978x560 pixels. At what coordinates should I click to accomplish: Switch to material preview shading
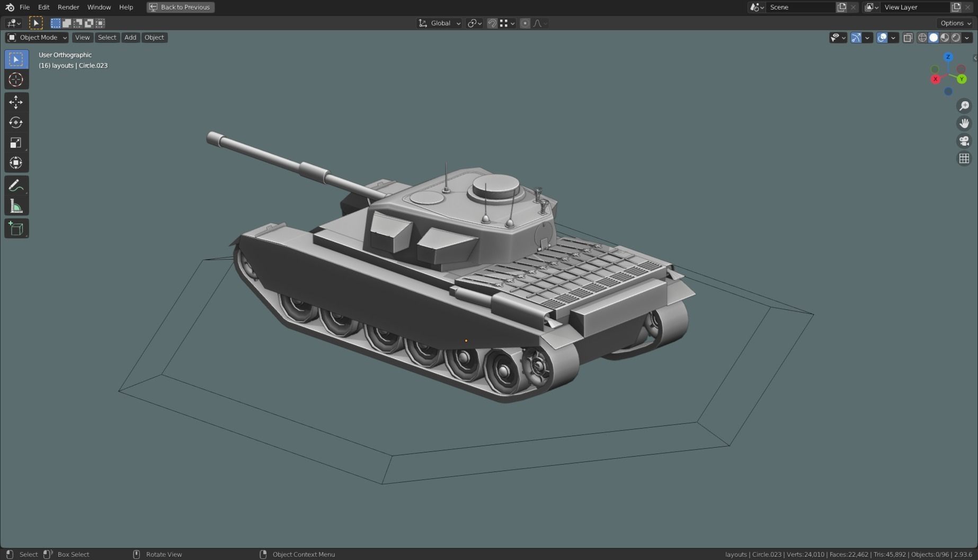(x=945, y=38)
